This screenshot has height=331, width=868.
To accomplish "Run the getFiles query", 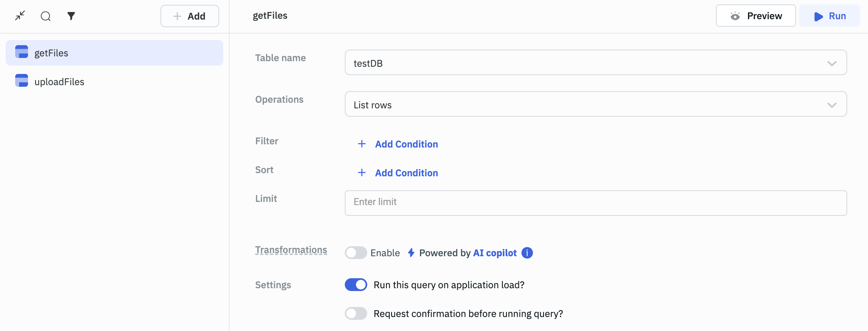I will (x=830, y=16).
